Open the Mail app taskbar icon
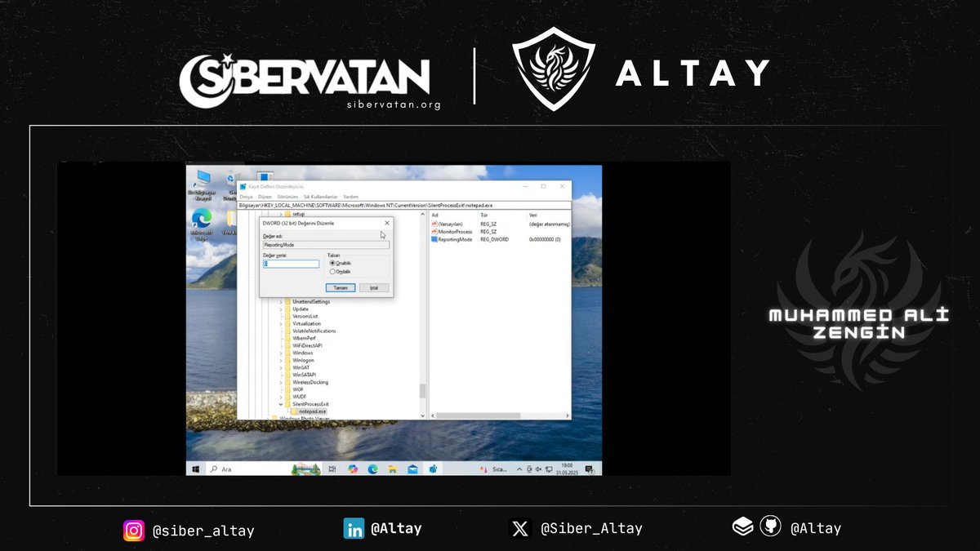Viewport: 980px width, 551px height. (412, 469)
